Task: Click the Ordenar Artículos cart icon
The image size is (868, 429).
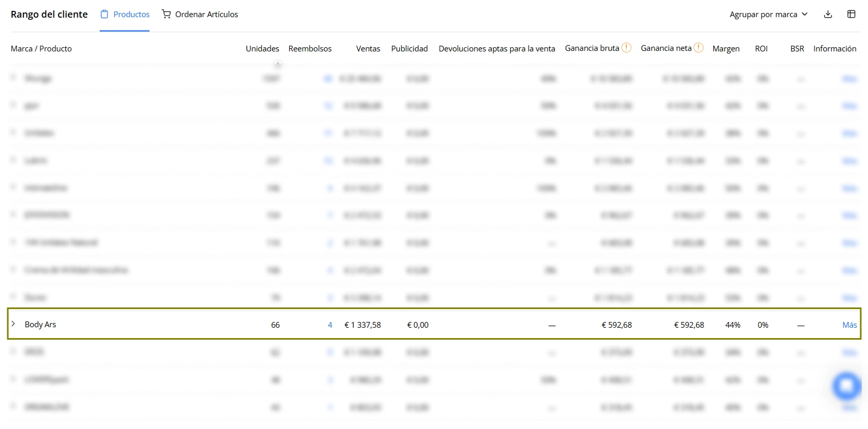Action: pos(166,14)
